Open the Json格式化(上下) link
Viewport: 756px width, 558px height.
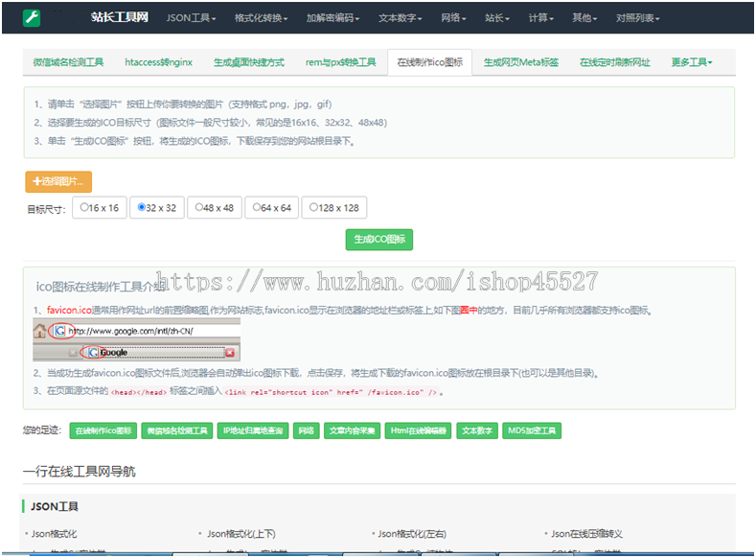click(241, 534)
